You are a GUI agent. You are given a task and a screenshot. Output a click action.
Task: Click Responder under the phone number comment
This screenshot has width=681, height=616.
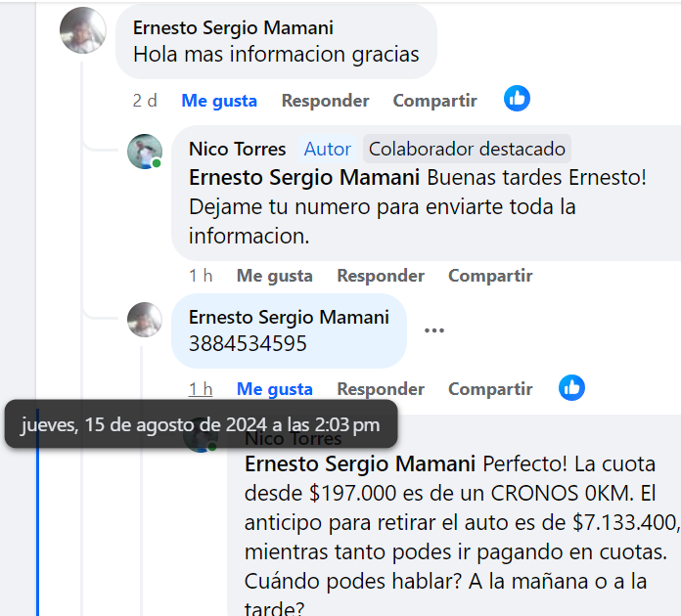[x=381, y=389]
